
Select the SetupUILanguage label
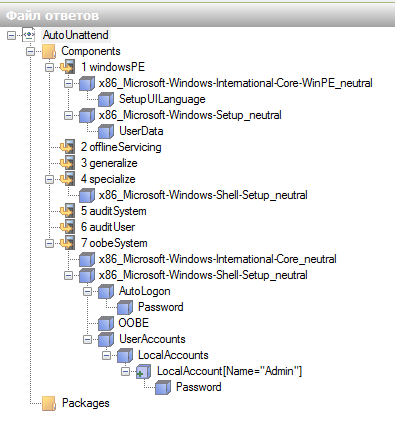tap(162, 99)
